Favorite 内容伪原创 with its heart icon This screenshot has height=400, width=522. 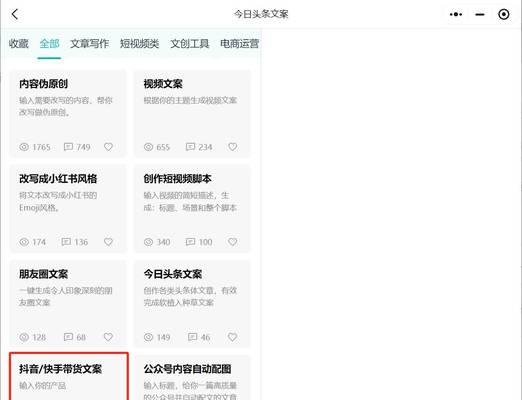(108, 147)
